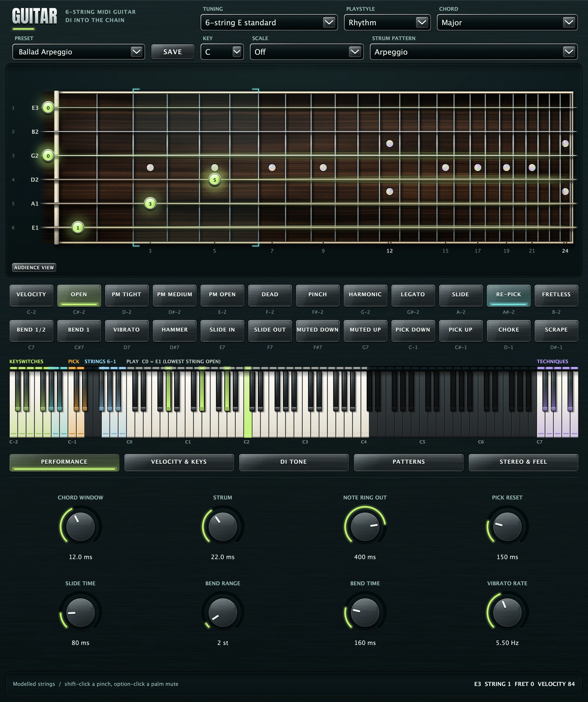588x702 pixels.
Task: Click the BEND TIME knob
Action: (365, 612)
